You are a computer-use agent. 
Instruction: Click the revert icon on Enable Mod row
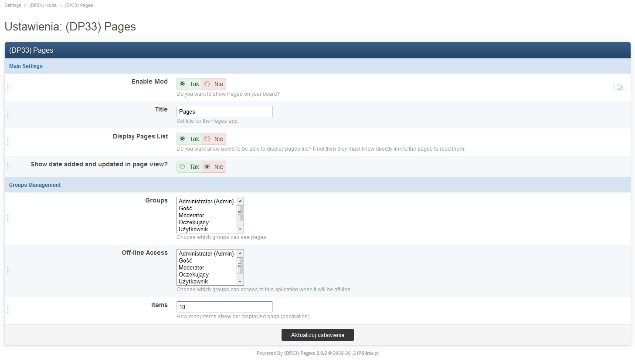pos(619,88)
